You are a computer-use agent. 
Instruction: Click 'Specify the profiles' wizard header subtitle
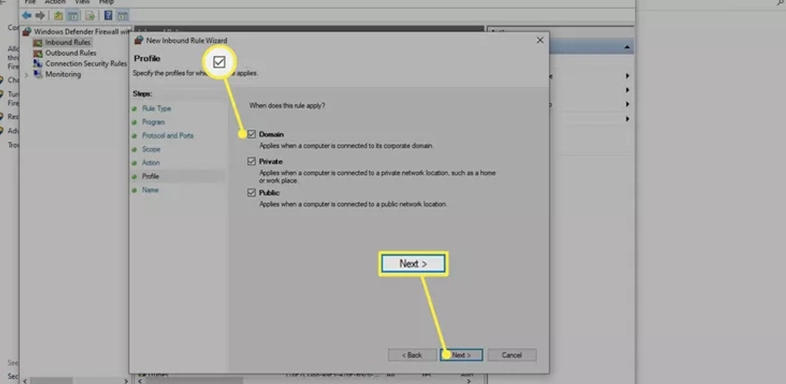[x=195, y=74]
